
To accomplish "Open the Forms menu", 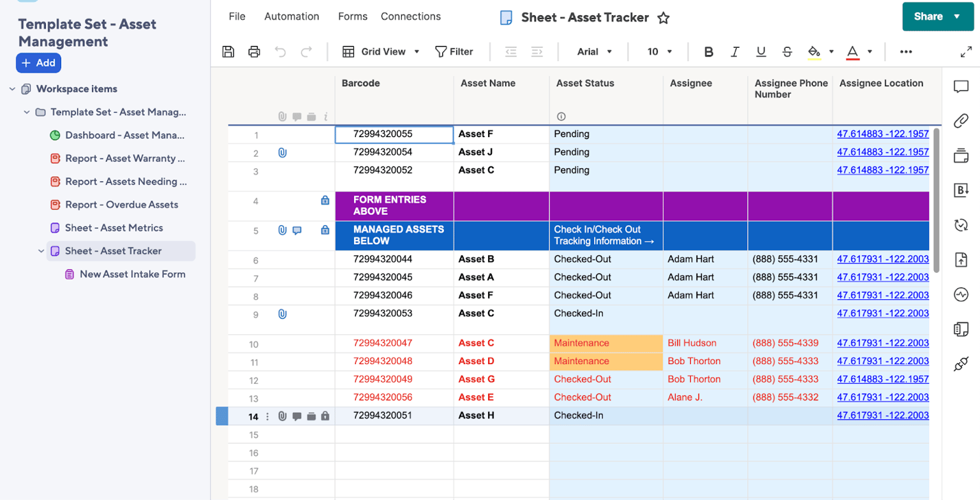I will [352, 17].
